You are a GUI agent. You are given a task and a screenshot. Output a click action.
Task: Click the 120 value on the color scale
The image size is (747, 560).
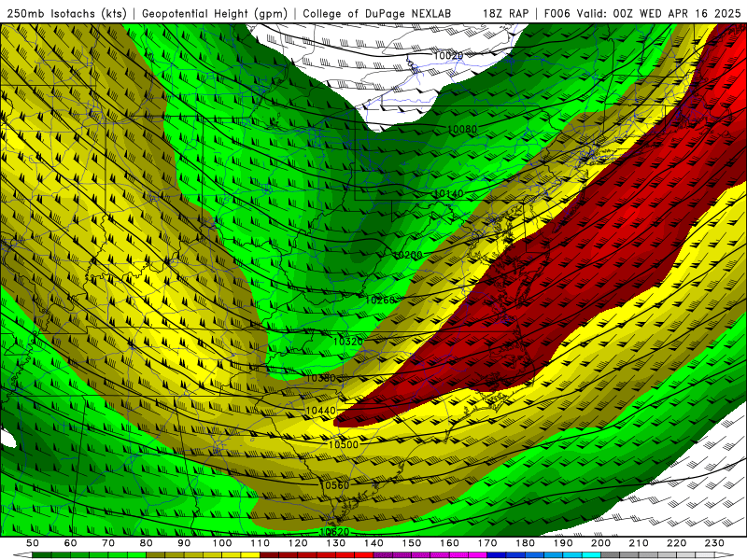[x=298, y=543]
